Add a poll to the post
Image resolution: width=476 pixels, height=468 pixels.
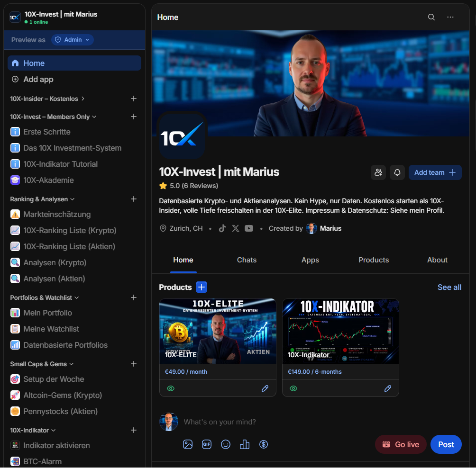(x=245, y=444)
